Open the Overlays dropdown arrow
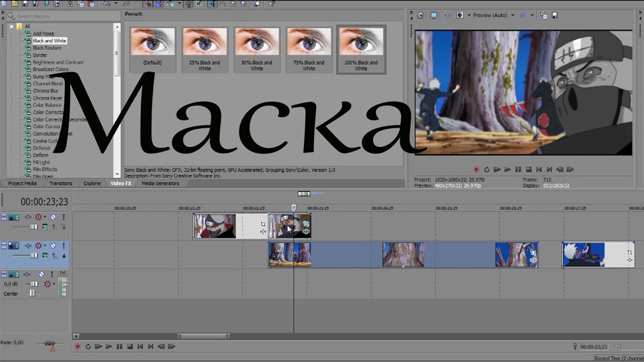Image resolution: width=644 pixels, height=362 pixels. [x=532, y=15]
